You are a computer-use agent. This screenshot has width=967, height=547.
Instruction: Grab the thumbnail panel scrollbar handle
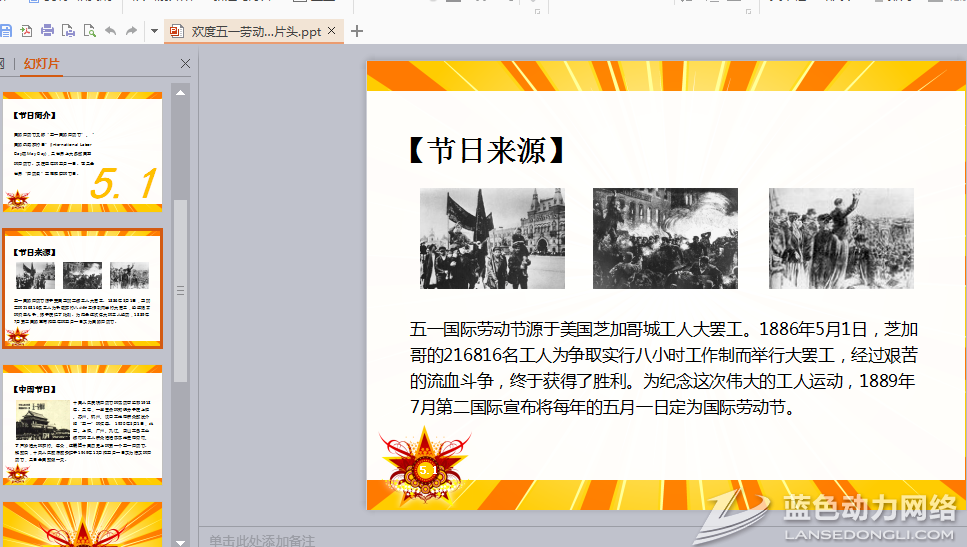(x=181, y=290)
